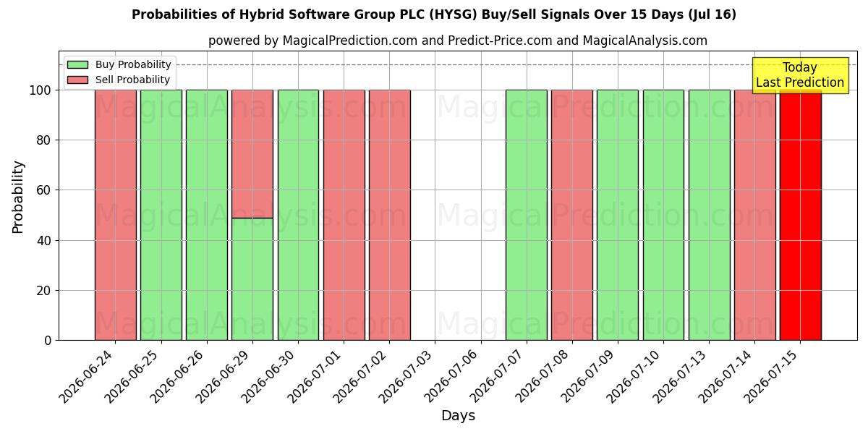
Task: Click the green Buy Probability legend swatch
Action: point(77,64)
